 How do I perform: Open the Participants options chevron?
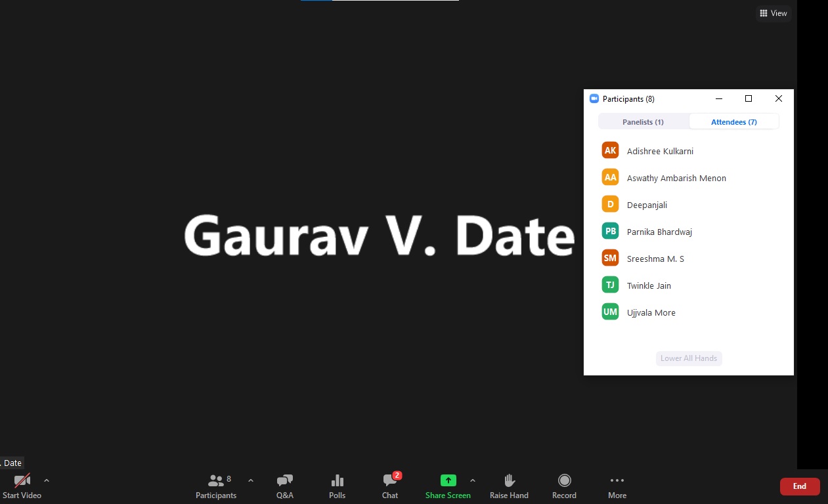pyautogui.click(x=250, y=480)
